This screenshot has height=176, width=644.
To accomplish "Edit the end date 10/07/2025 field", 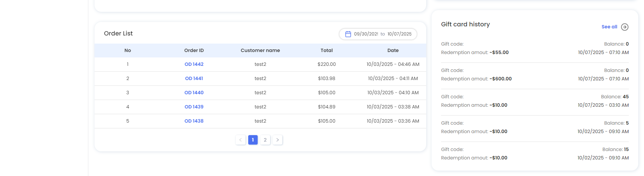I will pos(400,34).
